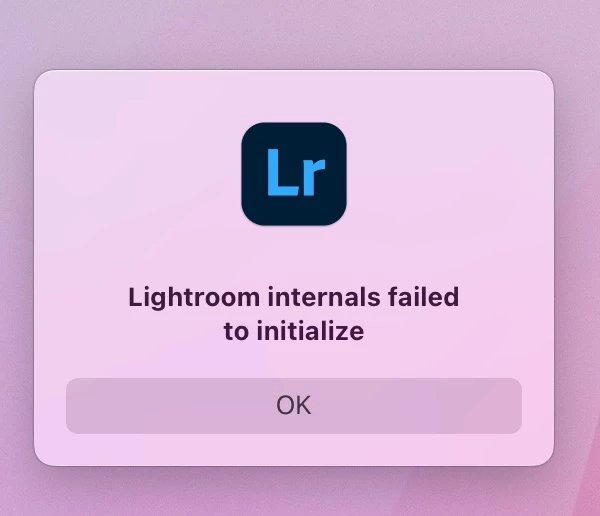Close the alert using the OK button
The height and width of the screenshot is (516, 600).
[294, 406]
